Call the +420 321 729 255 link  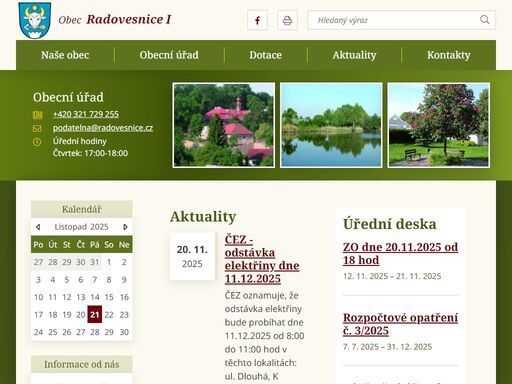(86, 114)
